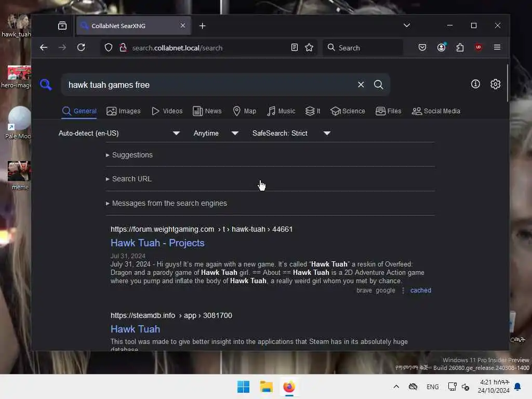The width and height of the screenshot is (532, 399).
Task: Select the Pale Moon desktop shortcut
Action: click(18, 123)
